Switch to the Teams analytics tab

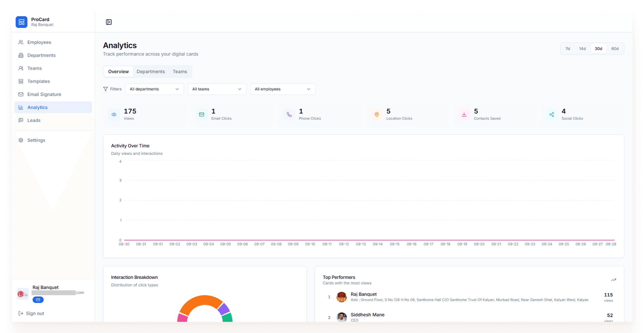180,72
